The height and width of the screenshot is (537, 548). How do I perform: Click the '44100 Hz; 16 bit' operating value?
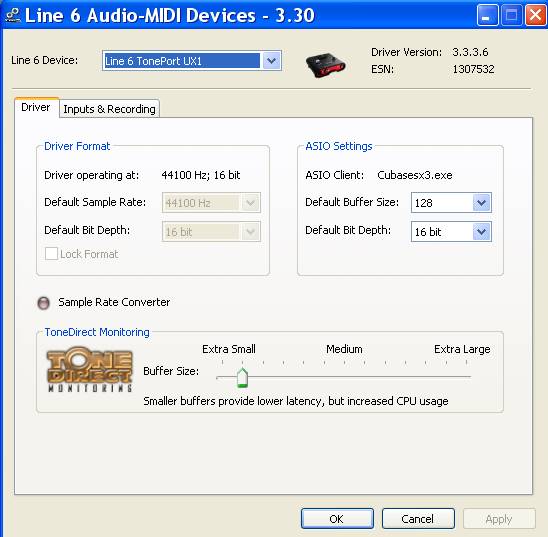[x=201, y=175]
